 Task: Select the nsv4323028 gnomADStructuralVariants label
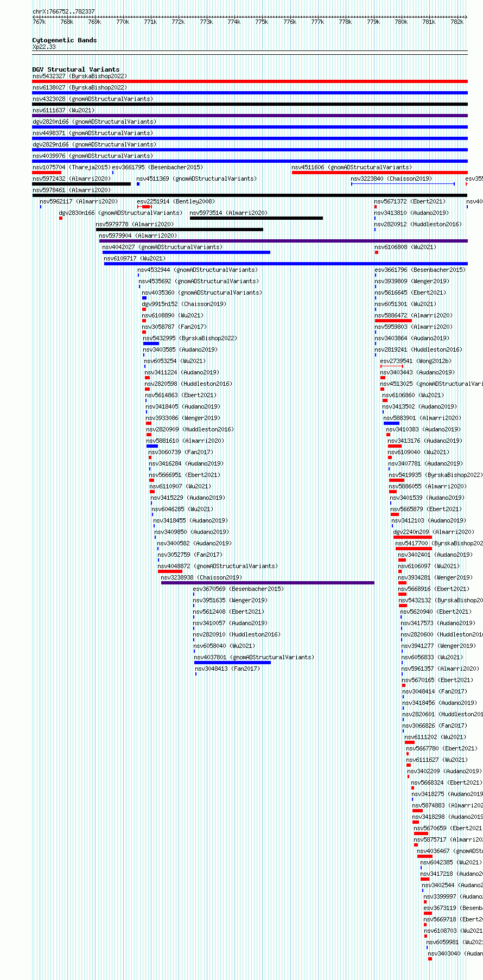(93, 99)
